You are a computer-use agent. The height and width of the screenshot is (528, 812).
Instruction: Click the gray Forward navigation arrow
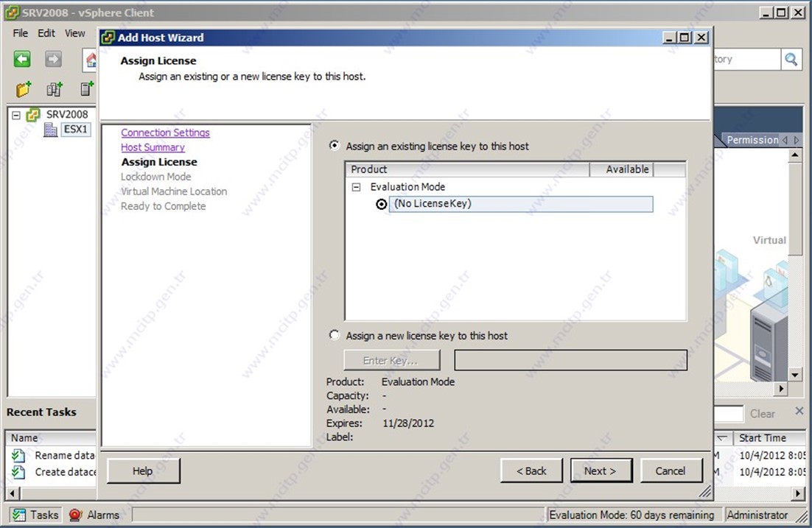[53, 59]
